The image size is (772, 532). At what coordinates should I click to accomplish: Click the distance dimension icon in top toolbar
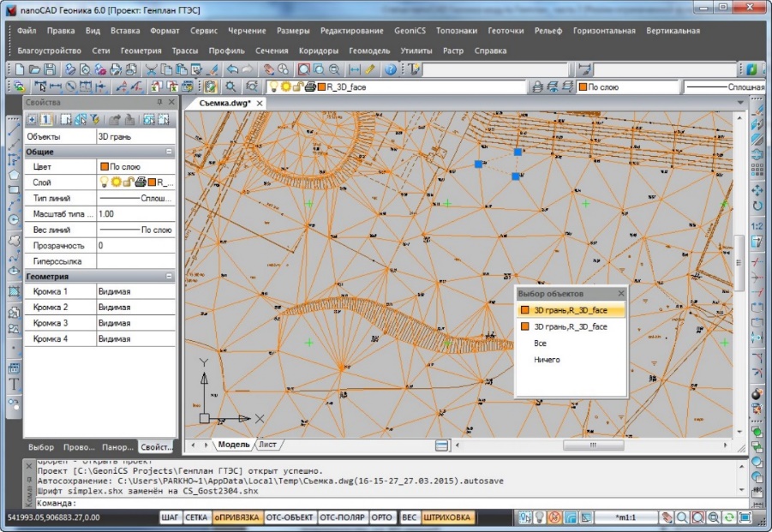[x=355, y=69]
